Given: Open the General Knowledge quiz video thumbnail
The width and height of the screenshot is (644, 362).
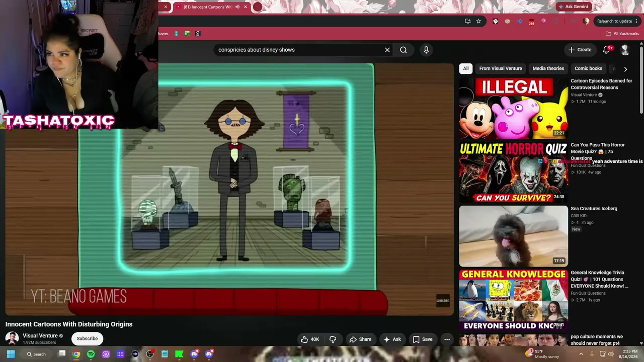Looking at the screenshot, I should tap(513, 300).
